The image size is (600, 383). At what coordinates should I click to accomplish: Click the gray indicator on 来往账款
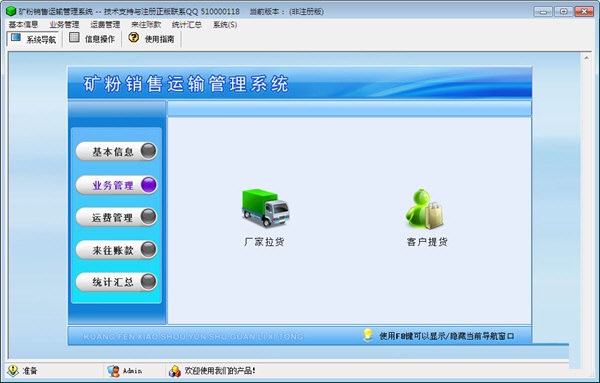(x=148, y=249)
